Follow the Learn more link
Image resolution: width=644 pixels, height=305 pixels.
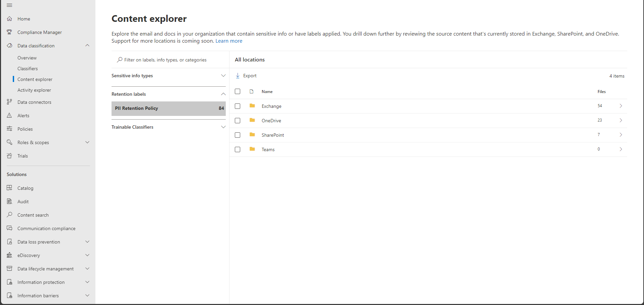(229, 41)
